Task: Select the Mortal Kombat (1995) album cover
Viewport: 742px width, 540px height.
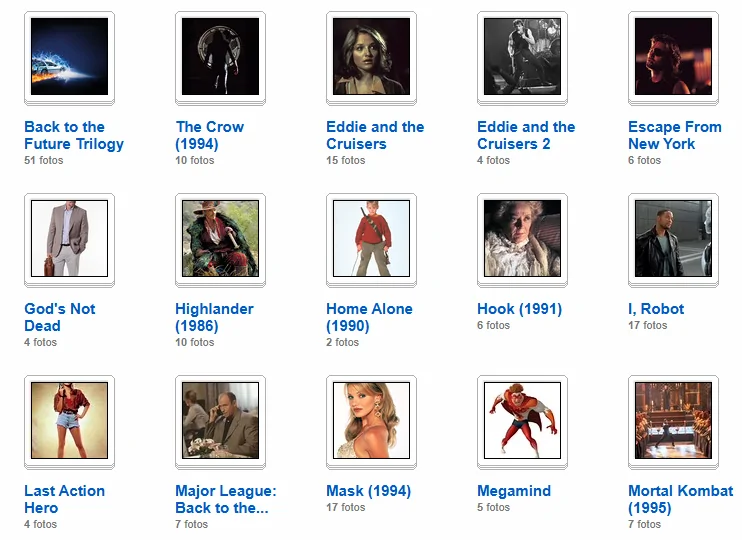Action: (673, 420)
